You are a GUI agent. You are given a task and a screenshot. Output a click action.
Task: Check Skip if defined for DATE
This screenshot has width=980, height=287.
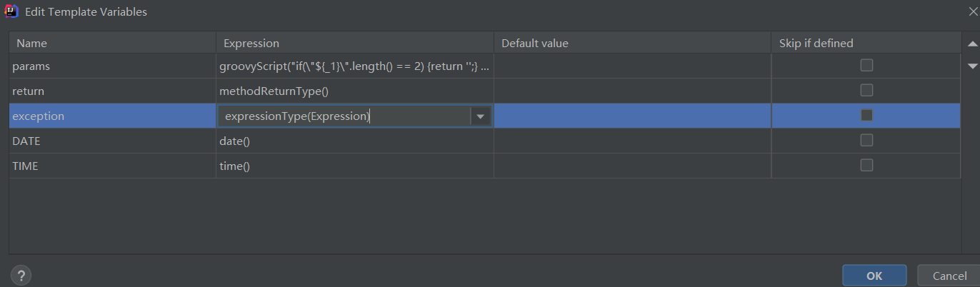coord(866,141)
